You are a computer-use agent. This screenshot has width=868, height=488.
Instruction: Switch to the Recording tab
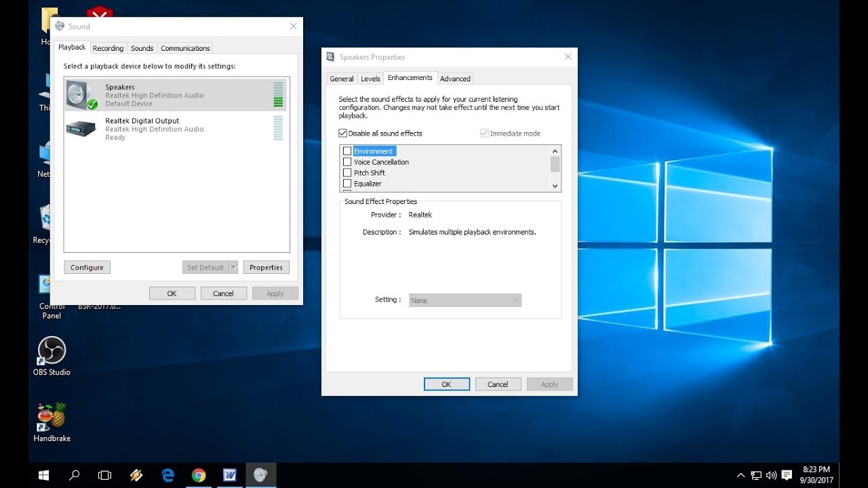click(x=108, y=48)
